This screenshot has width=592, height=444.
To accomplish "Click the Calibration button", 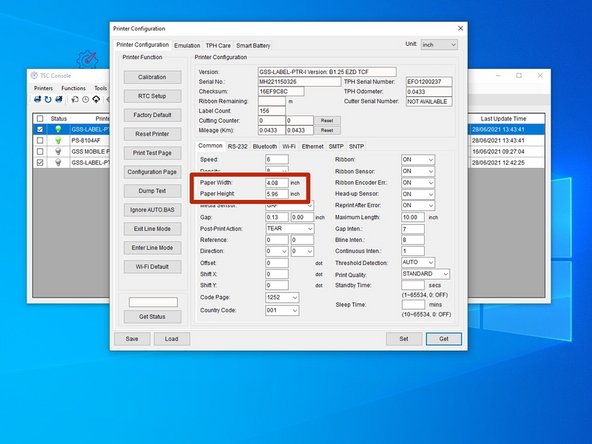I will (x=152, y=77).
